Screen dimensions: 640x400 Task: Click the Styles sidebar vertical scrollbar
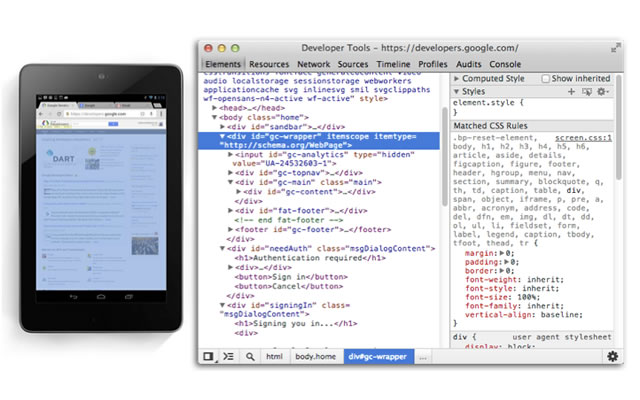click(x=619, y=127)
